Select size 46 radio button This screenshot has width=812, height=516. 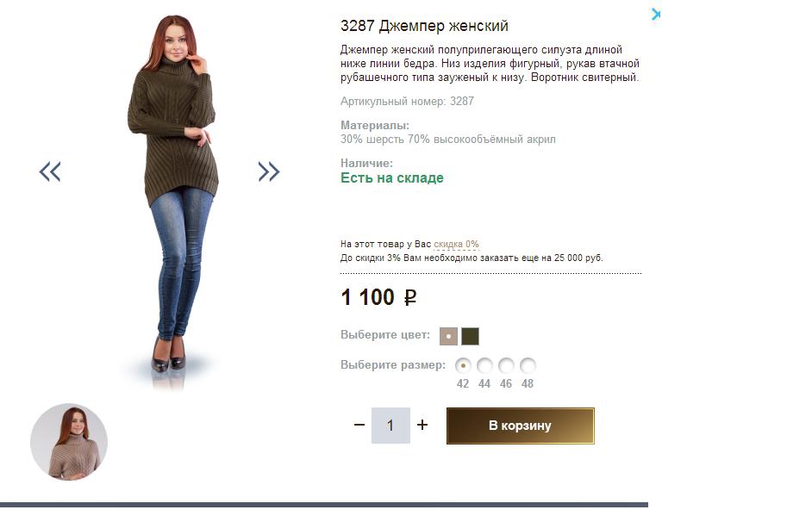pos(506,365)
